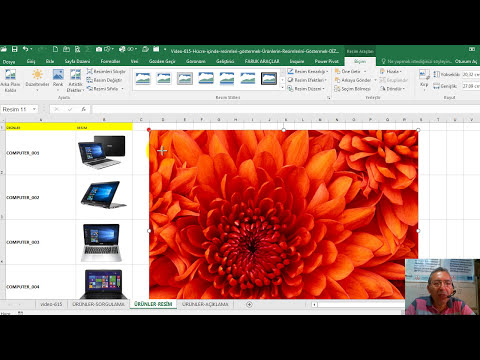Click the Oturum Aç sign-in link
The width and height of the screenshot is (480, 360).
466,61
